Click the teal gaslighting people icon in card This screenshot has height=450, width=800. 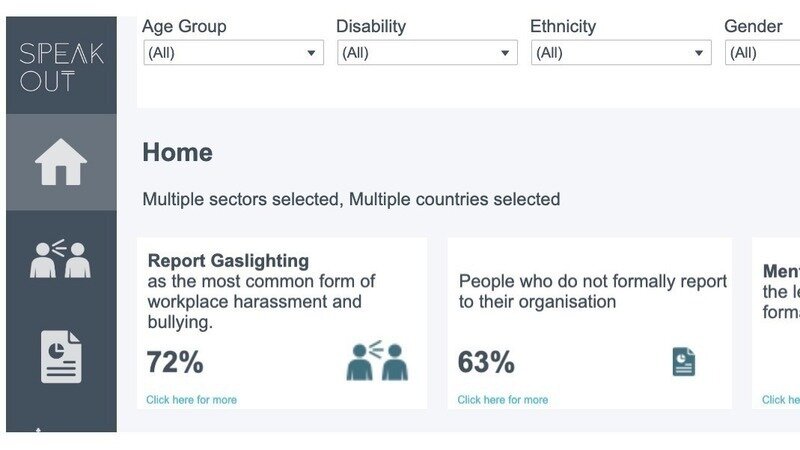click(x=377, y=360)
